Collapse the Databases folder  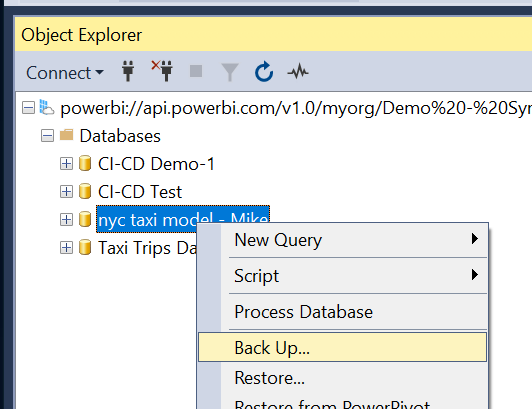47,136
